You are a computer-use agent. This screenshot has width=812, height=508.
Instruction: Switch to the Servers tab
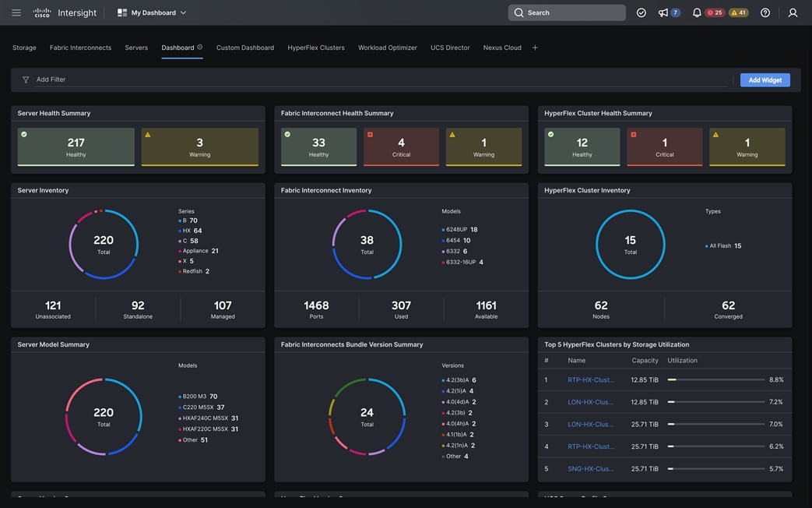(136, 48)
